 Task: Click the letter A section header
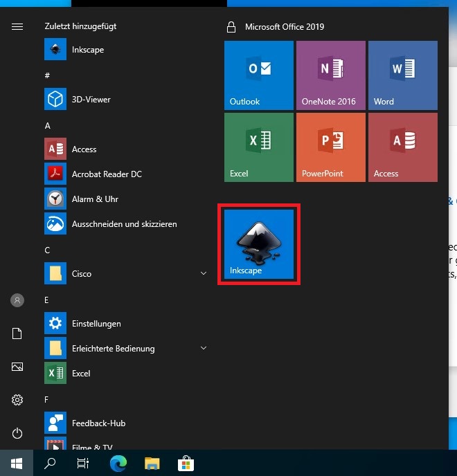tap(48, 126)
